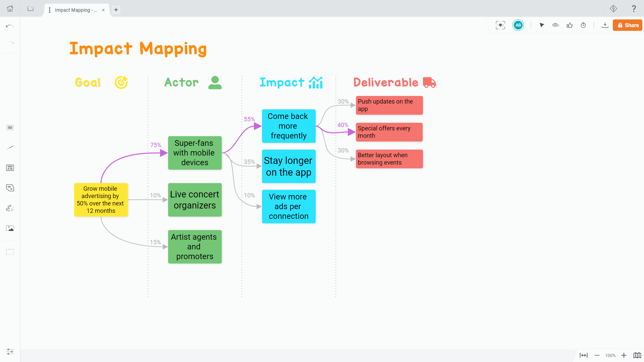The image size is (644, 362).
Task: Click the delivery truck icon next to Deliverable
Action: pyautogui.click(x=429, y=83)
